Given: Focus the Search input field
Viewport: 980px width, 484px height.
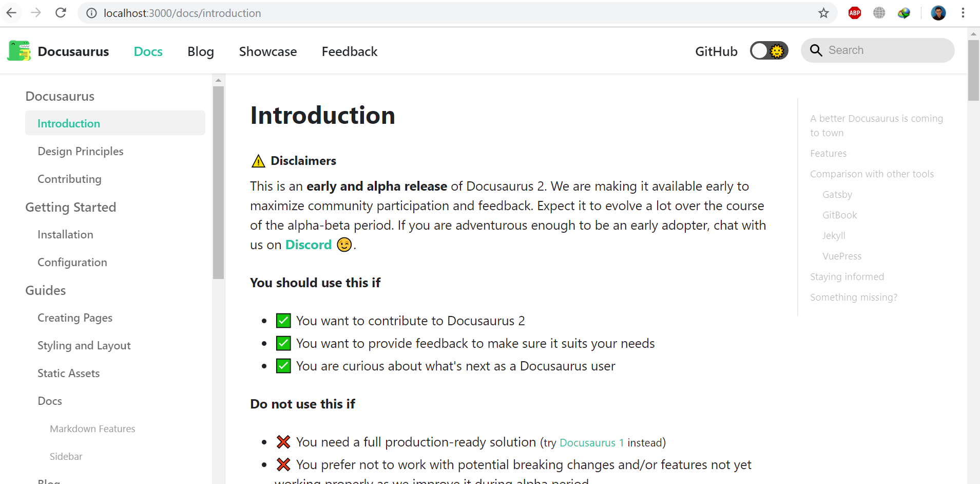Looking at the screenshot, I should coord(878,50).
